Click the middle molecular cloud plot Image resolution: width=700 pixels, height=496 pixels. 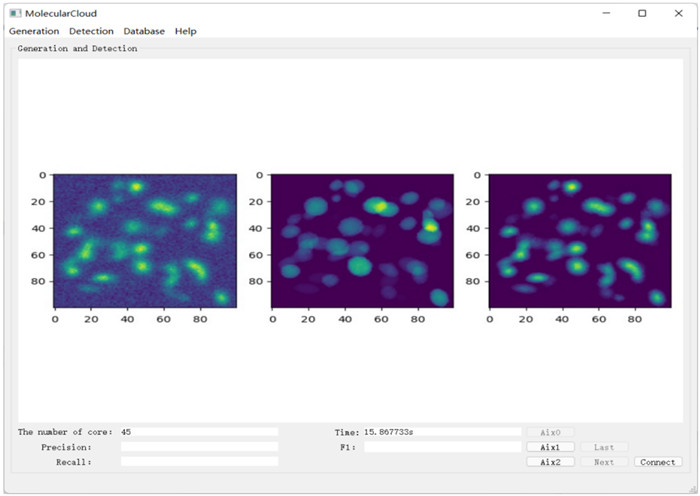[362, 240]
